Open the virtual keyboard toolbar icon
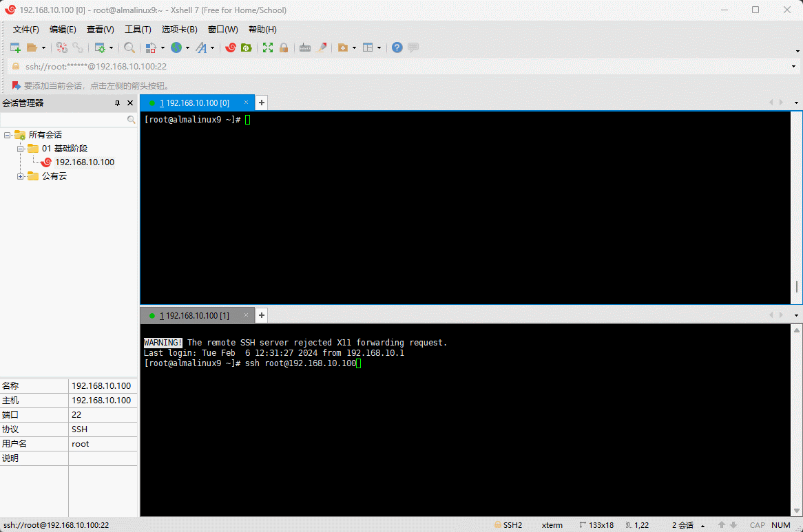 tap(304, 47)
